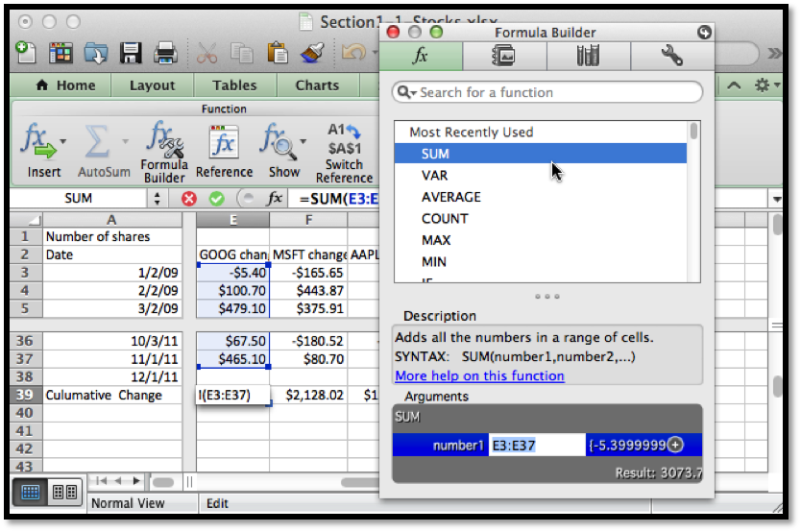801x532 pixels.
Task: Switch to Page Layout view button
Action: click(x=64, y=492)
